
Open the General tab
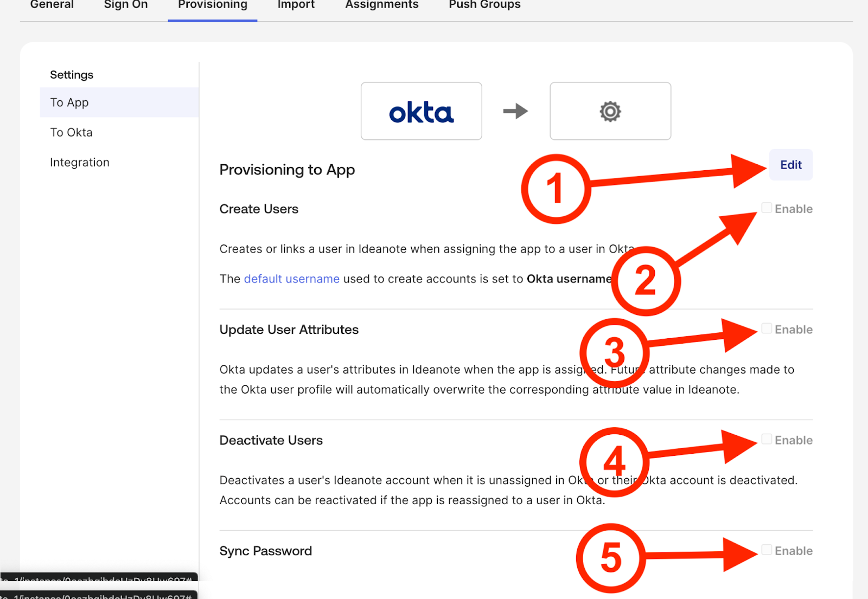(52, 5)
